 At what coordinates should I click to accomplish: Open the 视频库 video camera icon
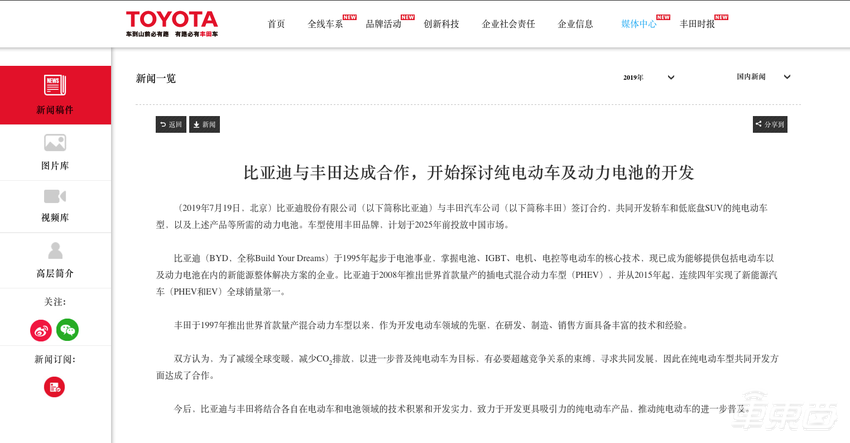55,196
